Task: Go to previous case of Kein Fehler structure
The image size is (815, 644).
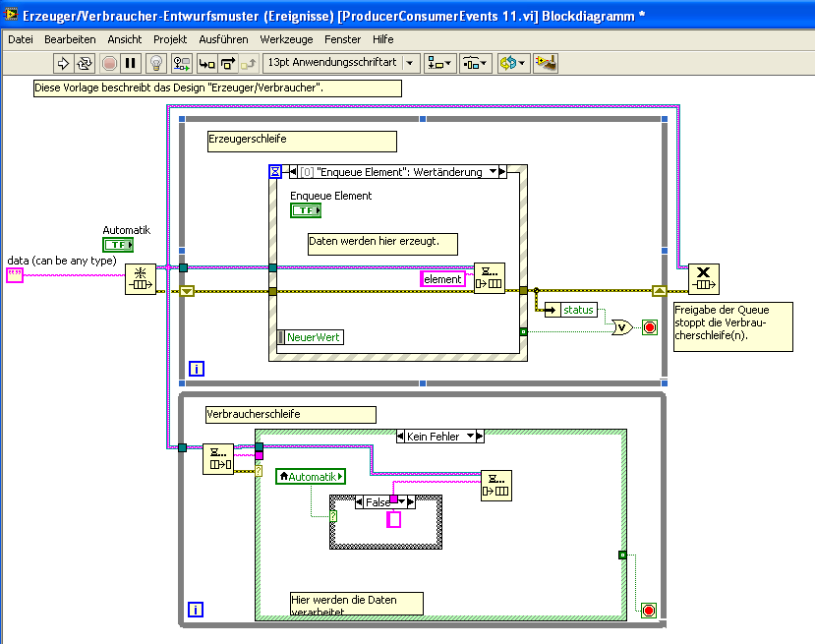Action: 400,437
